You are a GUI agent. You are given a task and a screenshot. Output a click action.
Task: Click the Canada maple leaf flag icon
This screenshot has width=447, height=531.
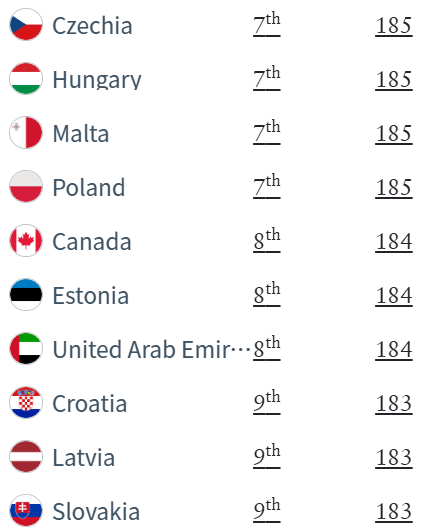(x=26, y=240)
